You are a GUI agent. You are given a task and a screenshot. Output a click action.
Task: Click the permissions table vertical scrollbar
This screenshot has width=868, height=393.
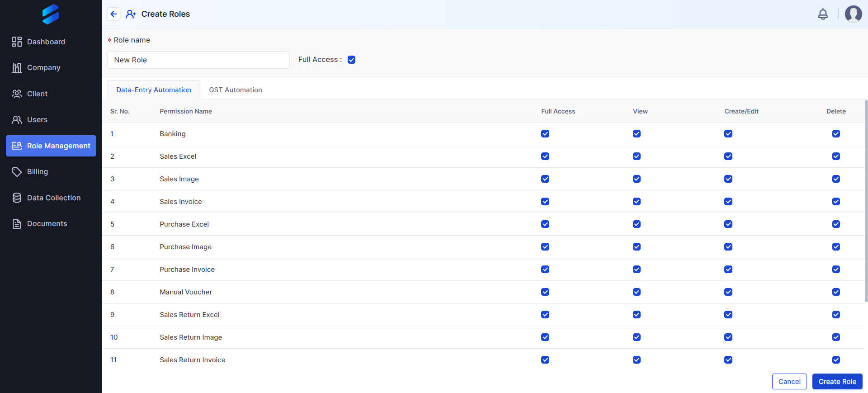click(x=866, y=201)
